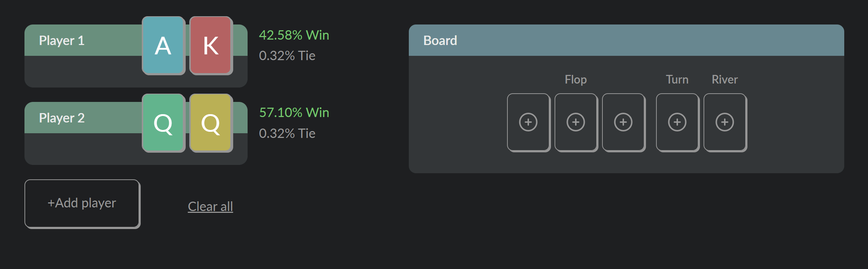Viewport: 868px width, 269px height.
Task: Select the Player 2 name label
Action: (x=62, y=118)
